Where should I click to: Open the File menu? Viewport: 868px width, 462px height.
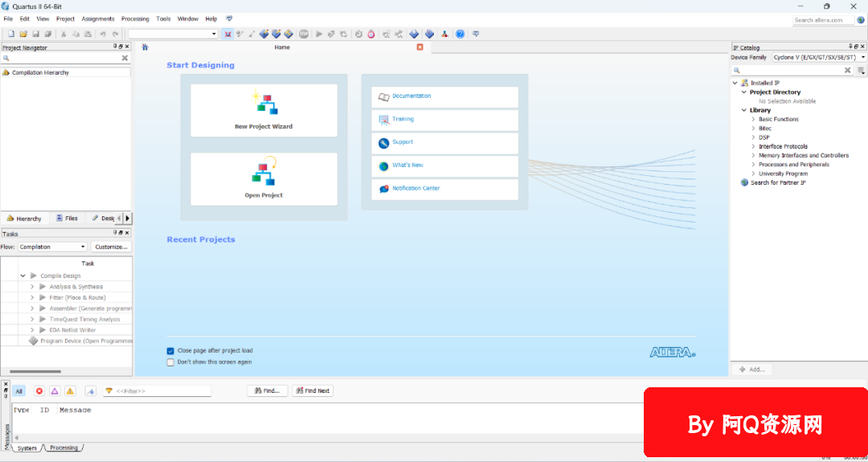[x=8, y=18]
